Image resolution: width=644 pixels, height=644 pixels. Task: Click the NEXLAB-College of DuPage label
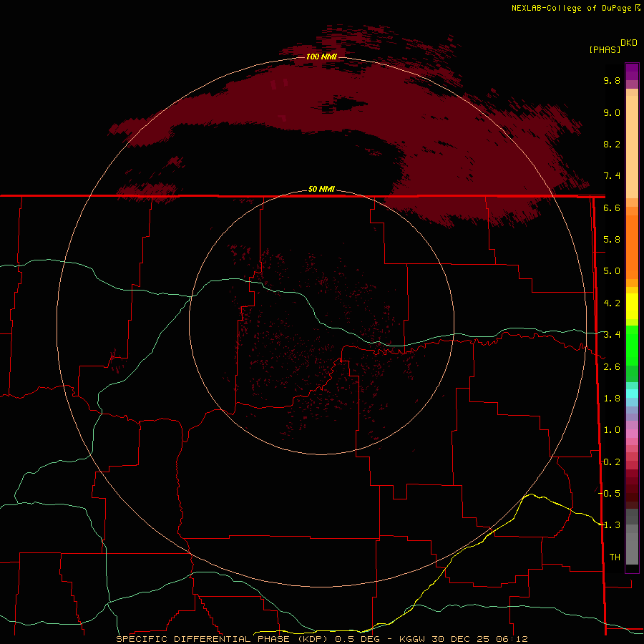(572, 8)
